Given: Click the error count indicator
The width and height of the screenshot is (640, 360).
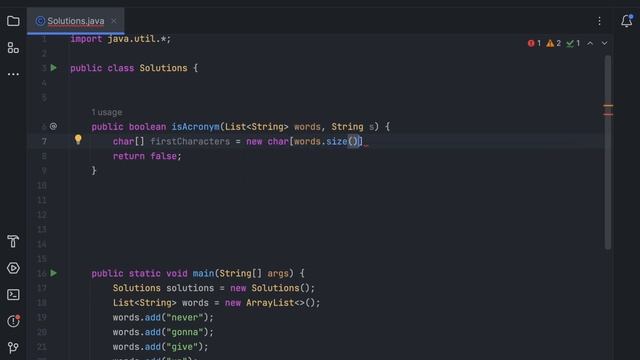Looking at the screenshot, I should coord(534,43).
